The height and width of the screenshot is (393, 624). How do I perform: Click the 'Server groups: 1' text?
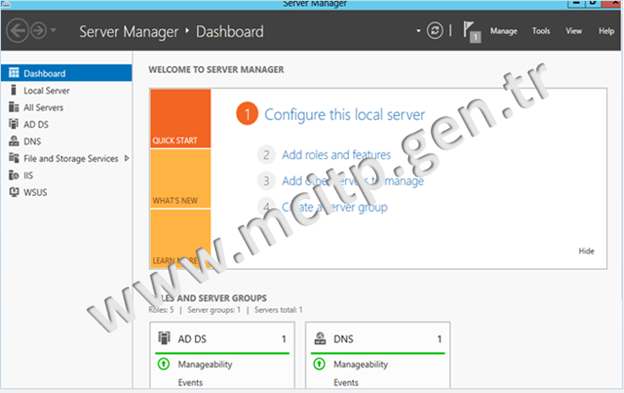(214, 310)
